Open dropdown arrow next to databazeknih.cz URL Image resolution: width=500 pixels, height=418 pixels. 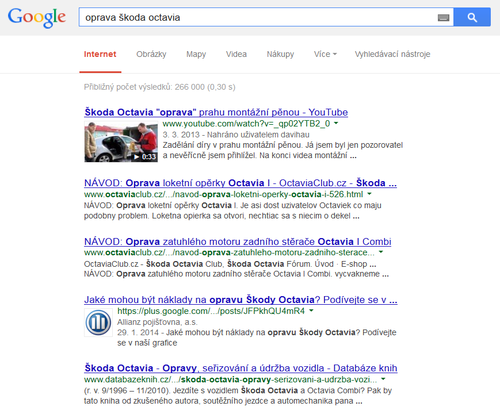coord(383,379)
